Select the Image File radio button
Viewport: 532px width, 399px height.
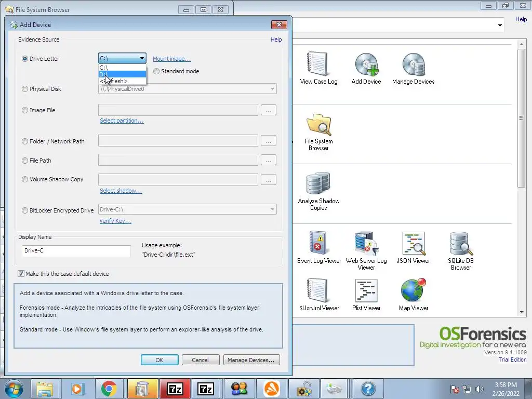tap(25, 110)
